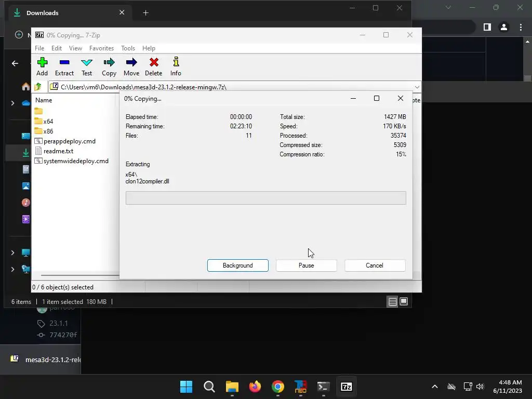Image resolution: width=532 pixels, height=399 pixels.
Task: Expand the archive path dropdown
Action: 417,87
